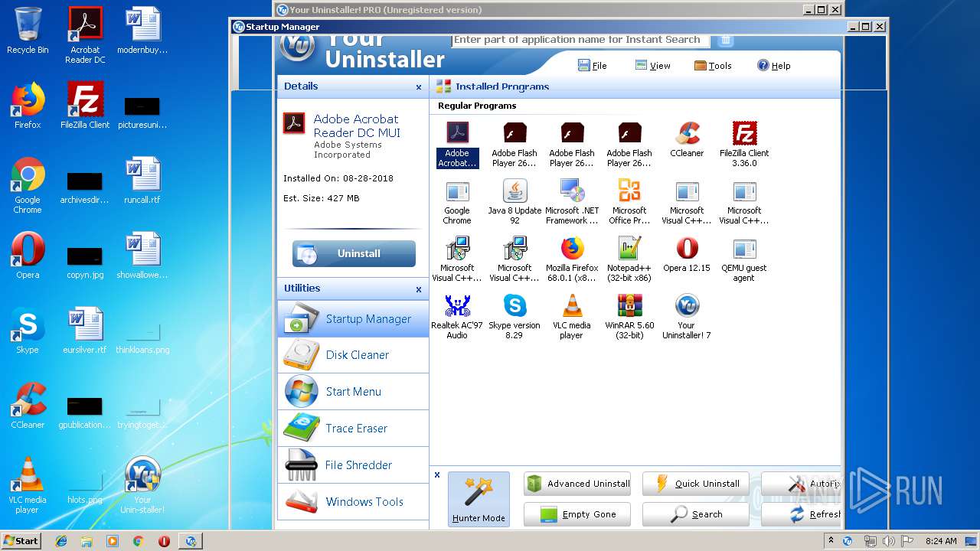
Task: Select Skype version 8.29 program
Action: click(x=514, y=316)
